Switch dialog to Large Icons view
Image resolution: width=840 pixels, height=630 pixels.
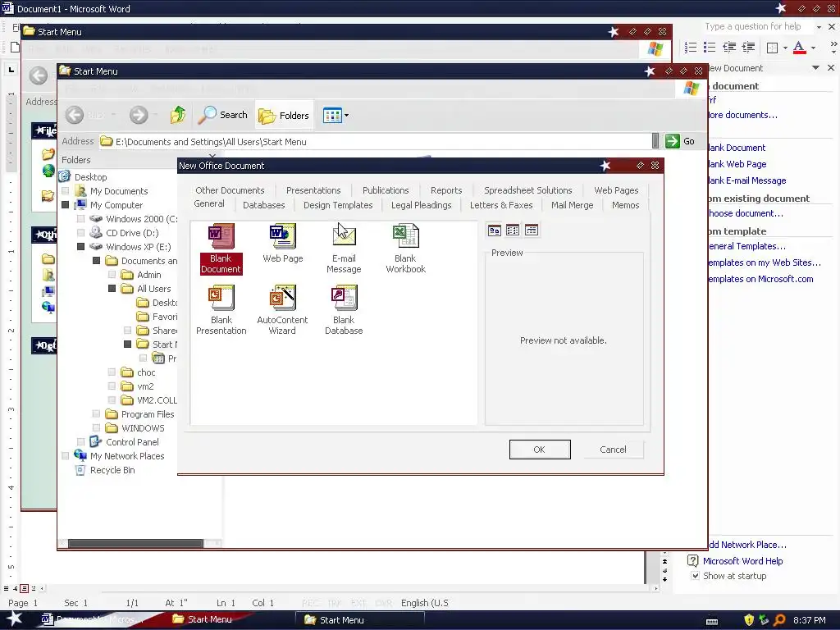click(x=494, y=231)
